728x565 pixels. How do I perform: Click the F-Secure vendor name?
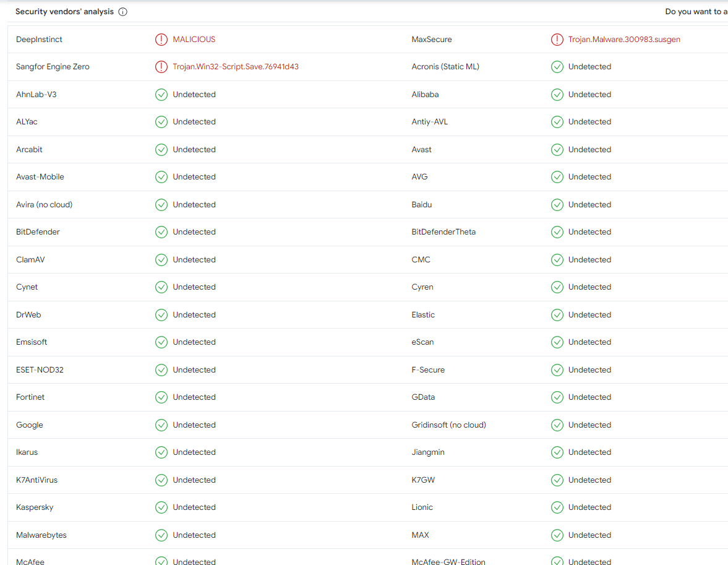click(x=428, y=370)
